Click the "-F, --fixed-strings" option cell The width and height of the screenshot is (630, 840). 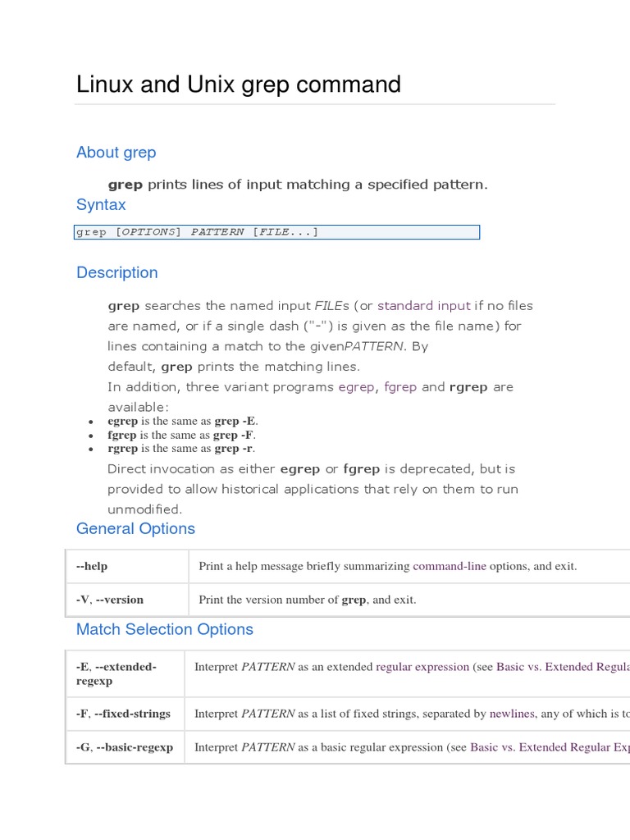click(x=123, y=714)
